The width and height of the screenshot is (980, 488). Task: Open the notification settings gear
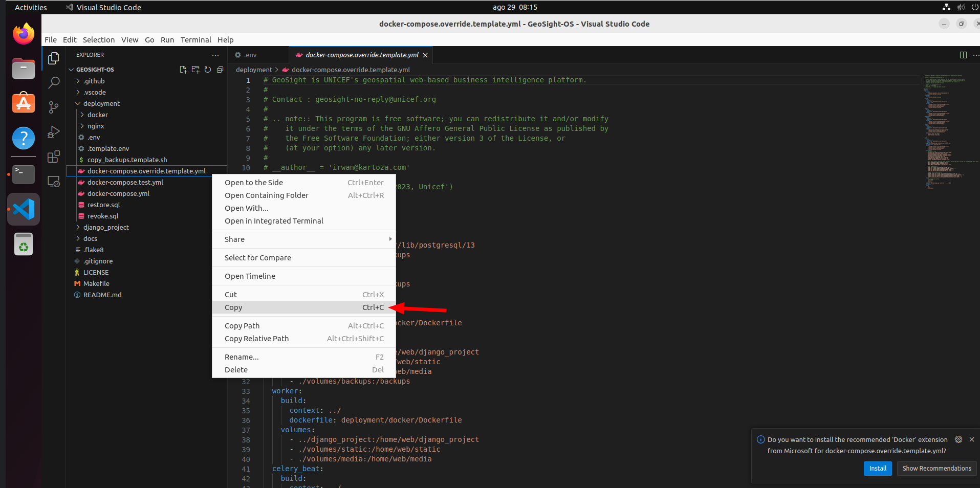click(x=959, y=439)
